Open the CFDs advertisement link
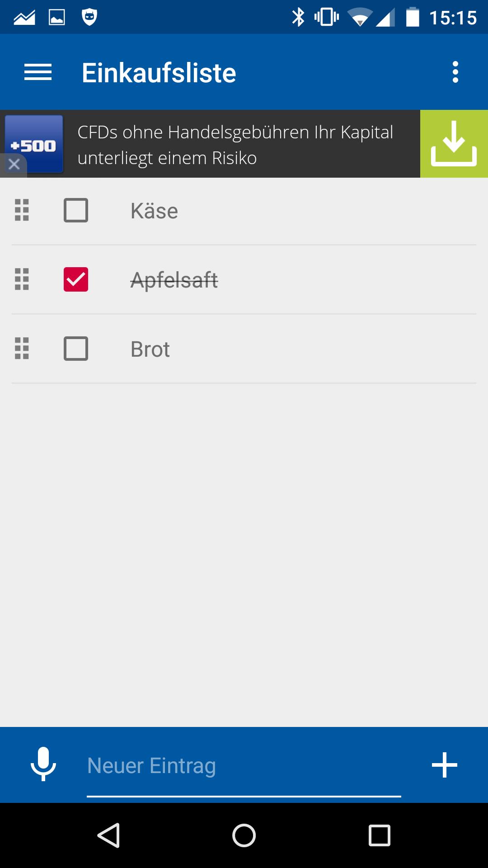Viewport: 488px width, 868px height. 237,143
